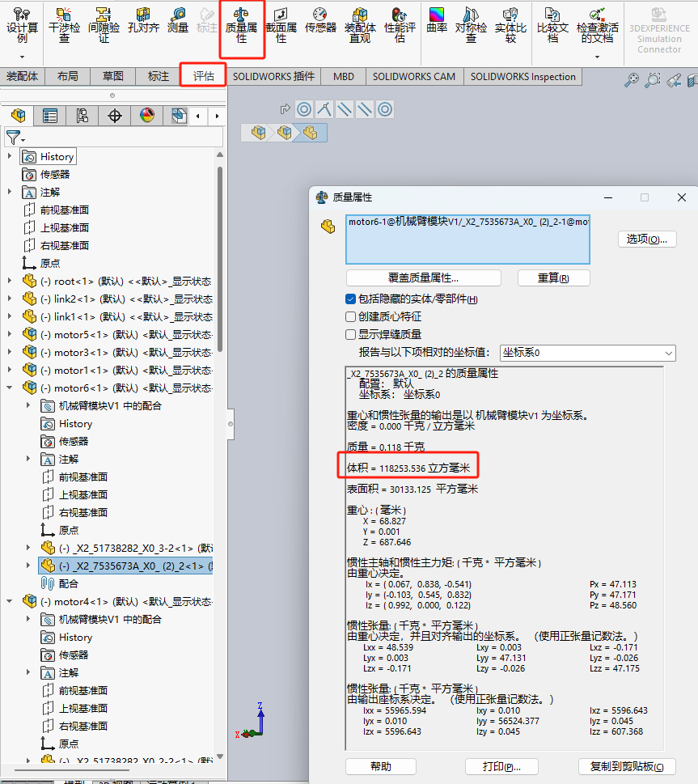698x784 pixels.
Task: Open 实体比较 body compare tool
Action: pos(510,26)
